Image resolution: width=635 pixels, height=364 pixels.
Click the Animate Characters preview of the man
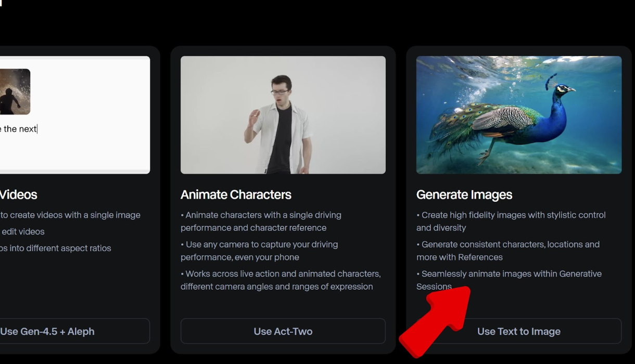283,114
